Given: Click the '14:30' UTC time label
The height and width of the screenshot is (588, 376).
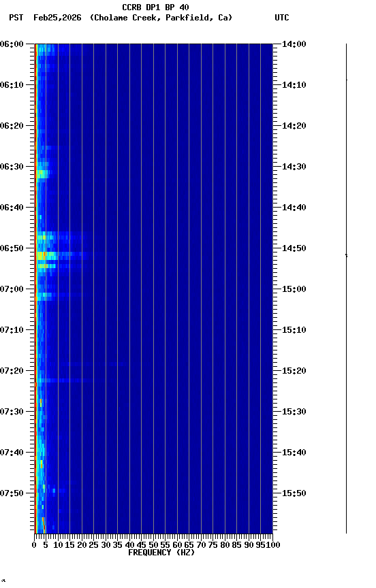Looking at the screenshot, I should click(x=294, y=167).
